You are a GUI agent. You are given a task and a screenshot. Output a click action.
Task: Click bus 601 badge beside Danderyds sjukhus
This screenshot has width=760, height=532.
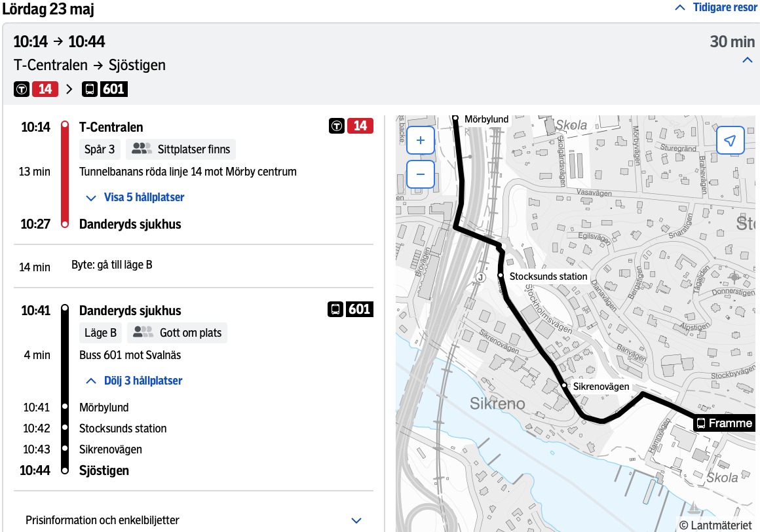(x=351, y=309)
